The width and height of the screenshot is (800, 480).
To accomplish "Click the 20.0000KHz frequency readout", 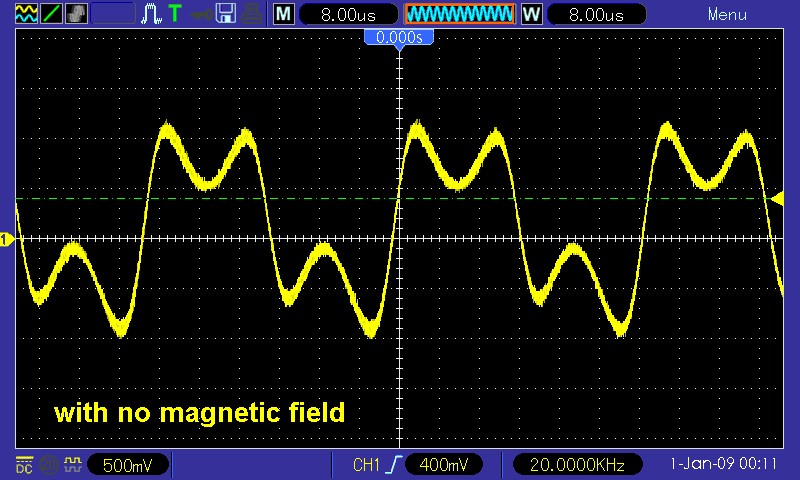I will tap(577, 465).
